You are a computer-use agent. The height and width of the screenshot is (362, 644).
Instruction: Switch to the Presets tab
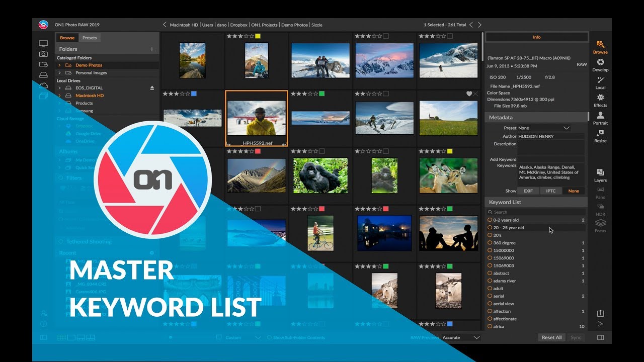(90, 38)
